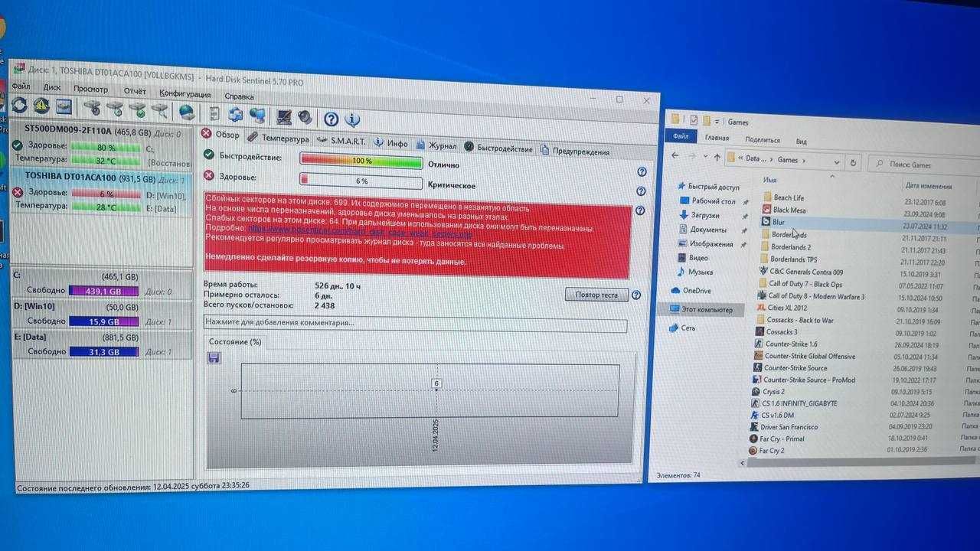The image size is (980, 551).
Task: Switch to the Инфо tab
Action: pos(391,143)
